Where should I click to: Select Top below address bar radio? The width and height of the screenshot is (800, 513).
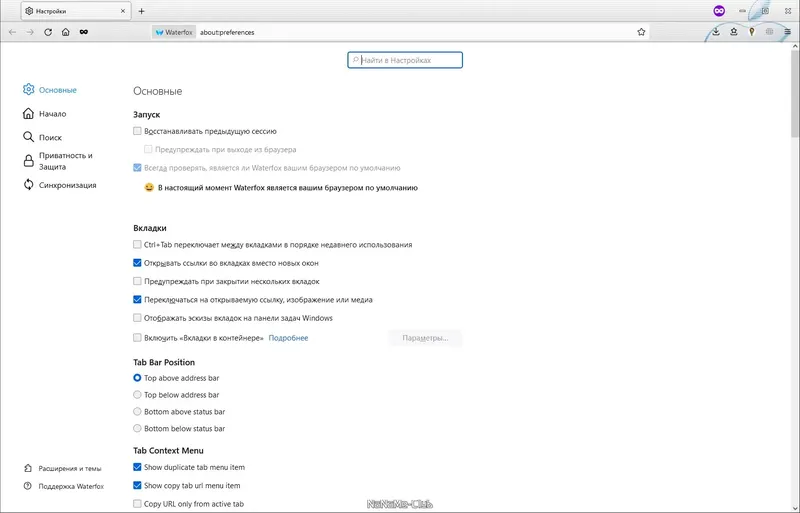coord(137,395)
